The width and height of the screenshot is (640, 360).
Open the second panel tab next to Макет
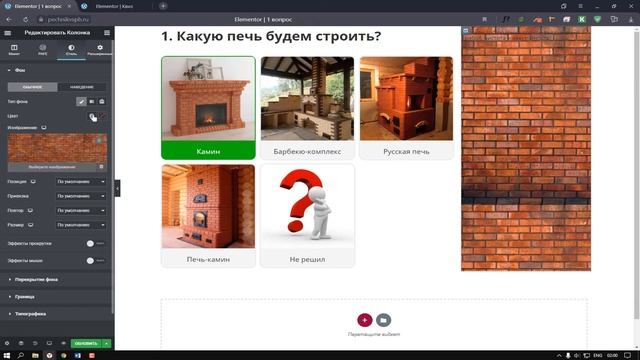(x=42, y=50)
